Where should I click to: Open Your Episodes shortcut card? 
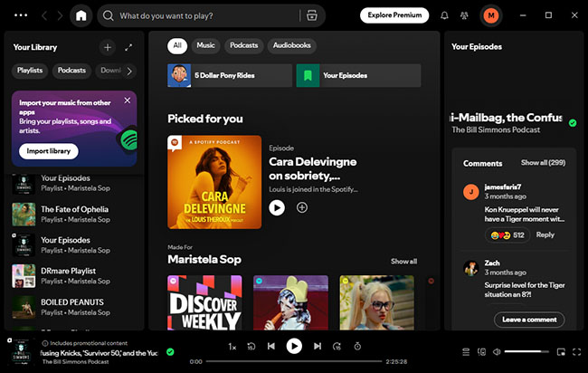[358, 75]
